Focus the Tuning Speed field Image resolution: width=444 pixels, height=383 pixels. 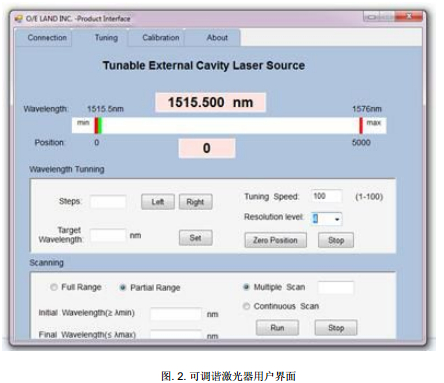[326, 196]
